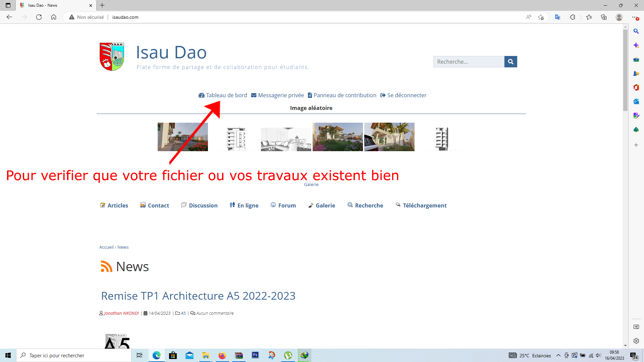644x362 pixels.
Task: Open the Téléchargement menu item
Action: (424, 205)
